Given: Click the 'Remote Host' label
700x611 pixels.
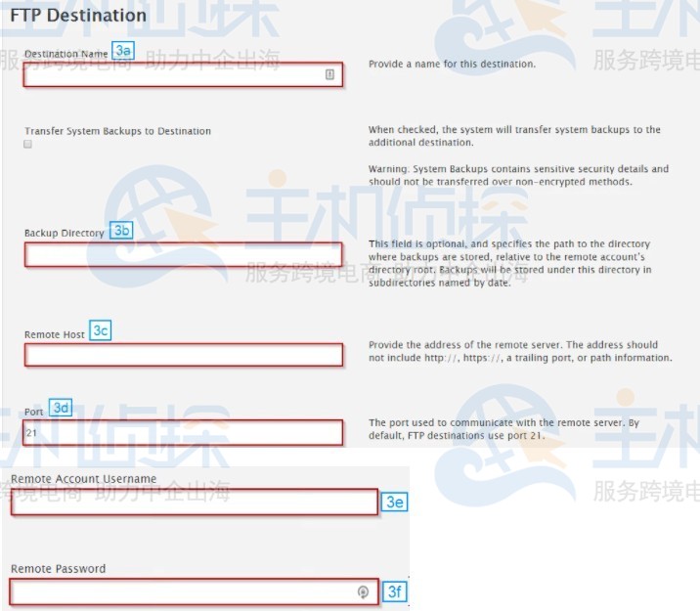Looking at the screenshot, I should [55, 334].
